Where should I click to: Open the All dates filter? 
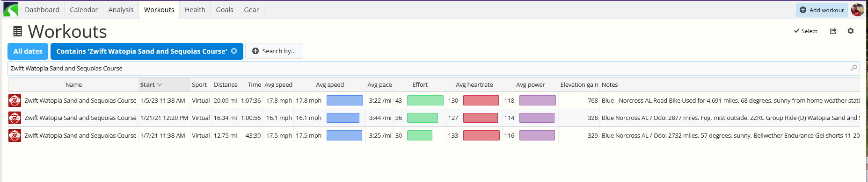[x=28, y=51]
